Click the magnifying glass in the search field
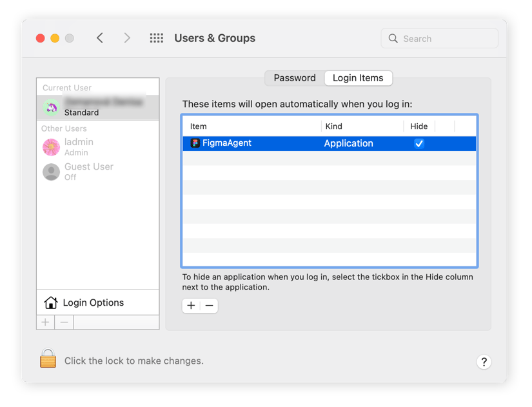This screenshot has width=532, height=407. point(393,38)
